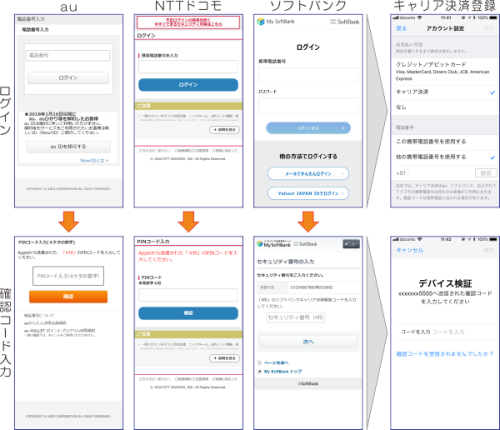This screenshot has width=500, height=430.
Task: Click the PINコード input on docomo PIN screen
Action: pos(188,295)
